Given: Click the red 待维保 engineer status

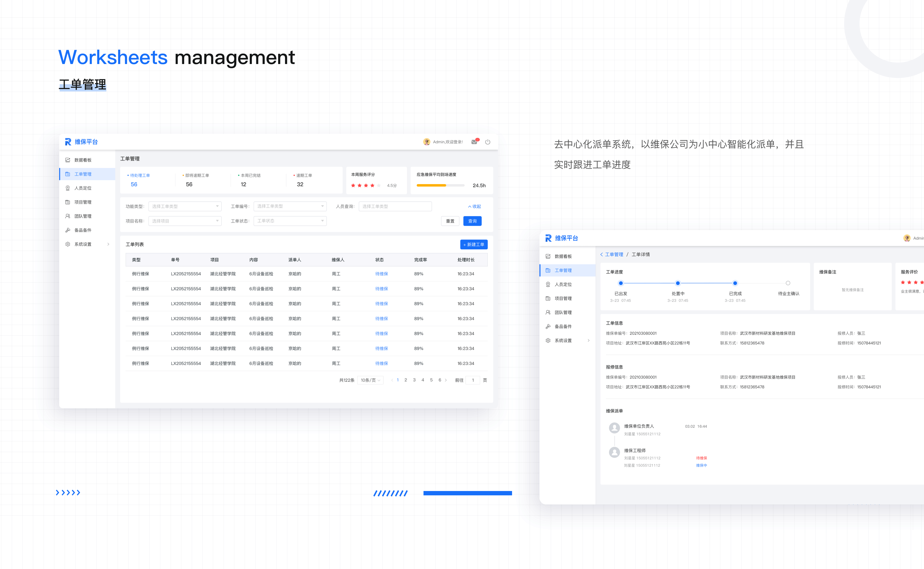Looking at the screenshot, I should coord(701,458).
